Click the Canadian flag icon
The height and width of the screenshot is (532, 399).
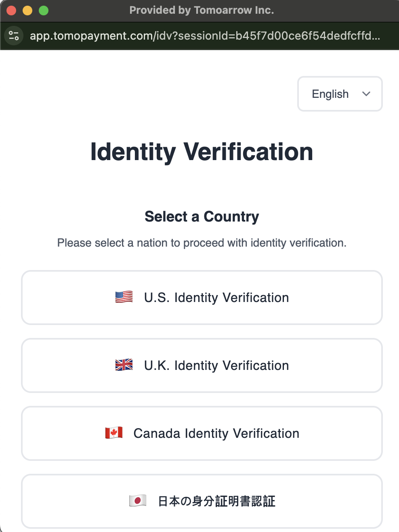(114, 433)
